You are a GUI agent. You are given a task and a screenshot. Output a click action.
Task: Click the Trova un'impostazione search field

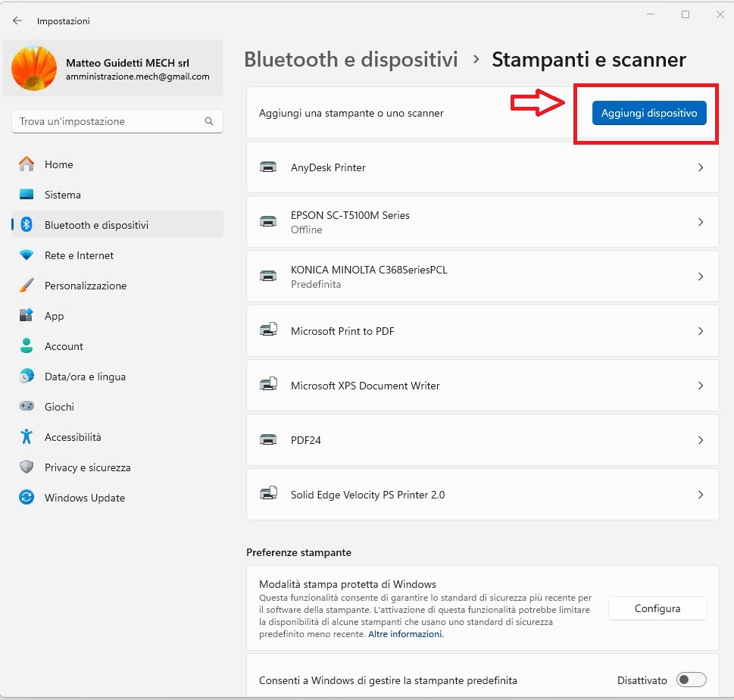pos(106,121)
